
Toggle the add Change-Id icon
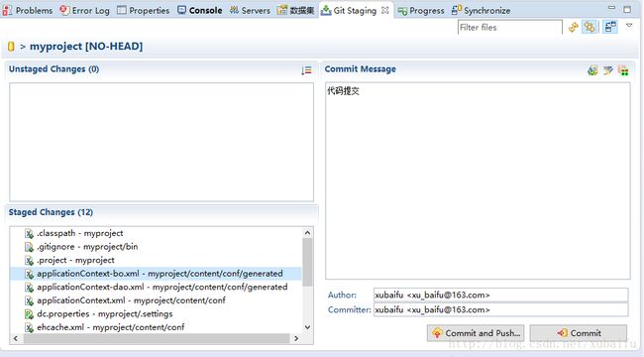click(623, 70)
